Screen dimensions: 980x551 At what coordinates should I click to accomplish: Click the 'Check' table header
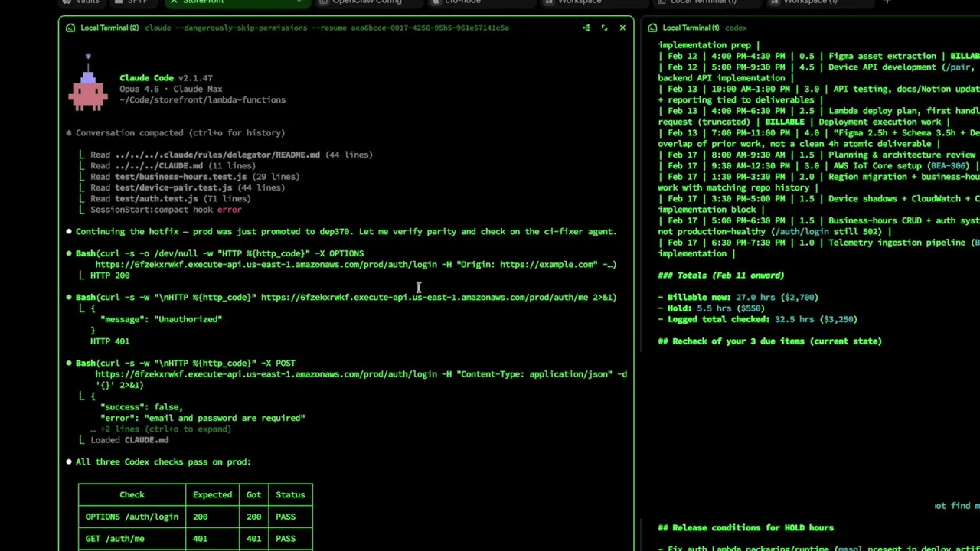[132, 495]
